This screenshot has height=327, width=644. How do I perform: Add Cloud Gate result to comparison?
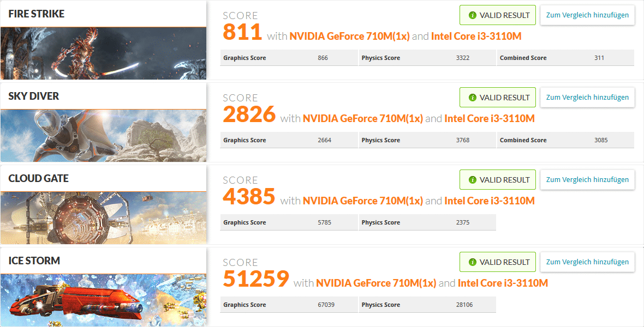pos(587,180)
